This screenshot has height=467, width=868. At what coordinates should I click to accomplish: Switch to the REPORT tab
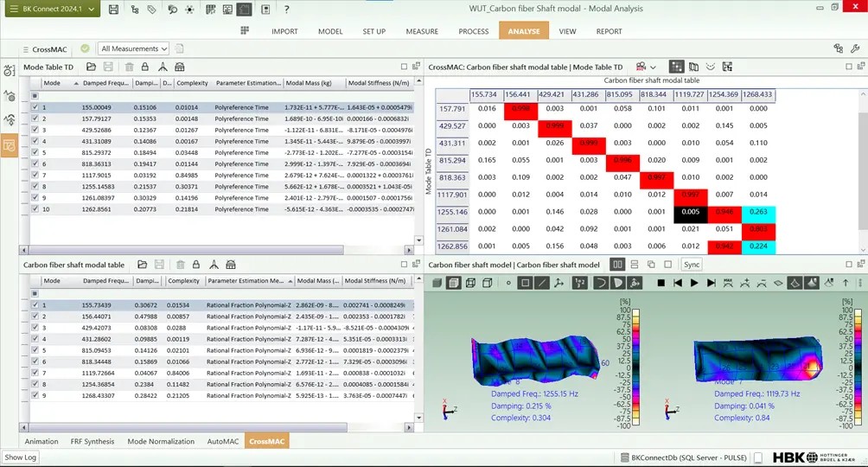pos(609,32)
